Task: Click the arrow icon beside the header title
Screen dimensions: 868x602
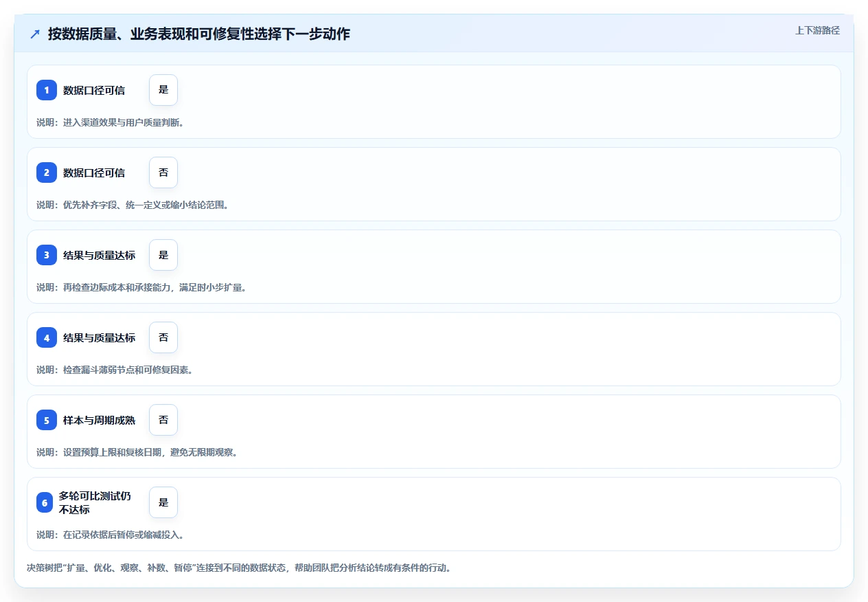Action: pos(35,34)
